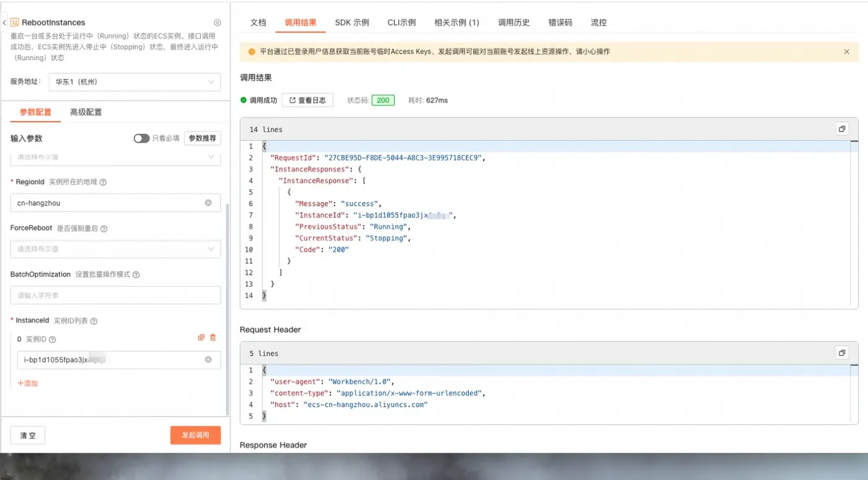Duplicate InstanceId entry 0 with copy icon

pyautogui.click(x=201, y=337)
